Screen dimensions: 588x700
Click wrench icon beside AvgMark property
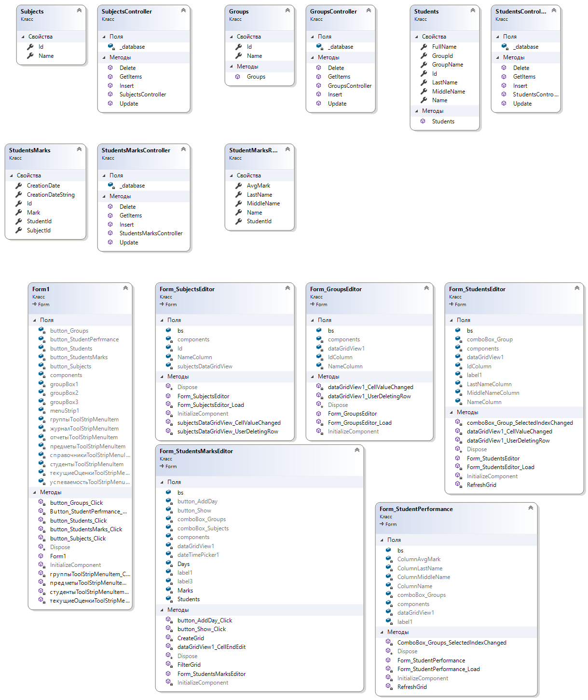pyautogui.click(x=238, y=186)
